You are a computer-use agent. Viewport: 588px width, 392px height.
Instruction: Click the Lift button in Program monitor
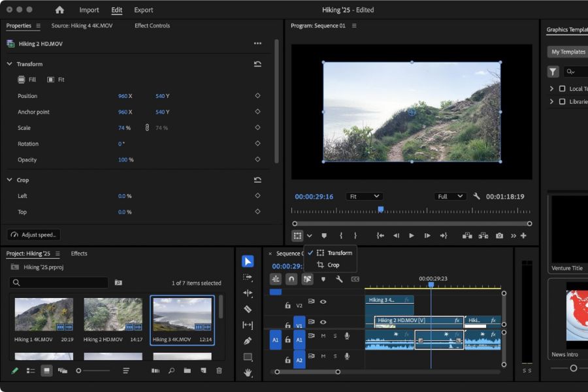[467, 236]
